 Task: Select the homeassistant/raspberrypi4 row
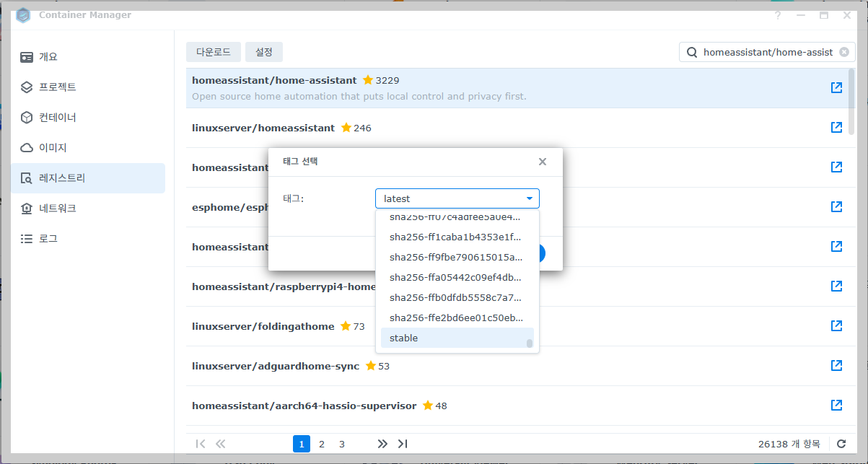click(x=516, y=286)
